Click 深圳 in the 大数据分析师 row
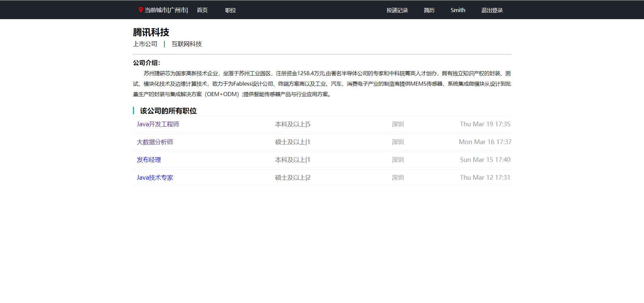Viewport: 644px width, 303px height. pos(398,142)
